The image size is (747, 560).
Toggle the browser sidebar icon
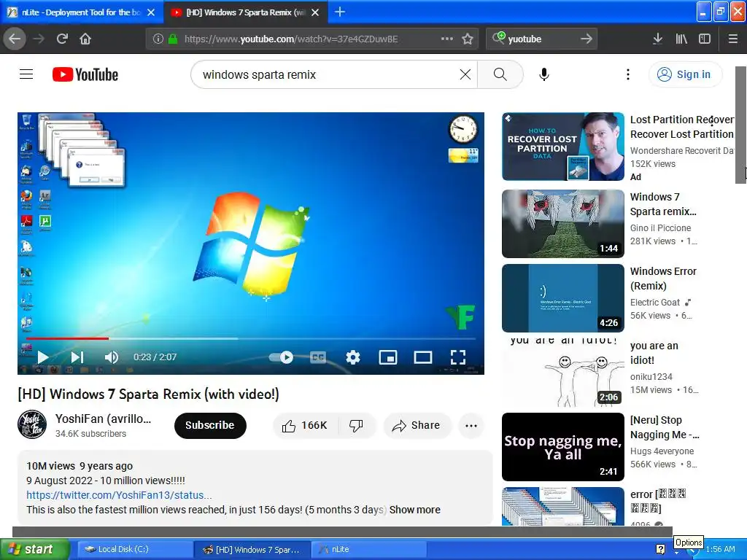705,39
